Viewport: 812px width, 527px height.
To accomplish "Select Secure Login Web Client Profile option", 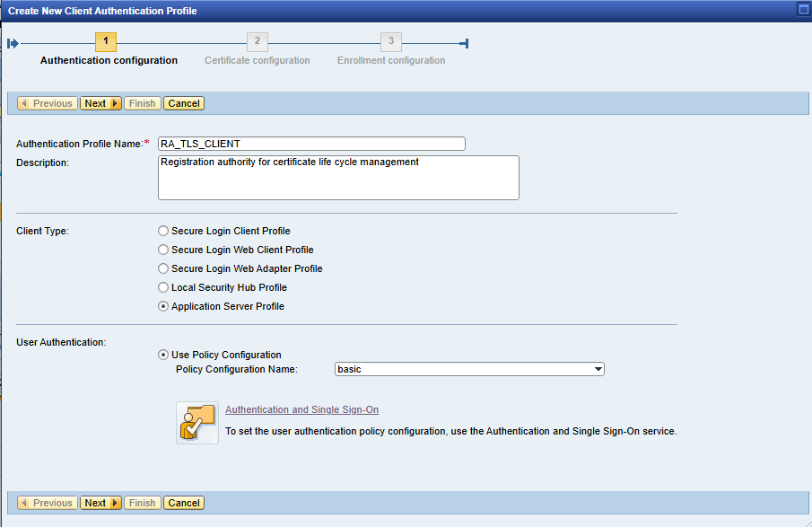I will (163, 250).
